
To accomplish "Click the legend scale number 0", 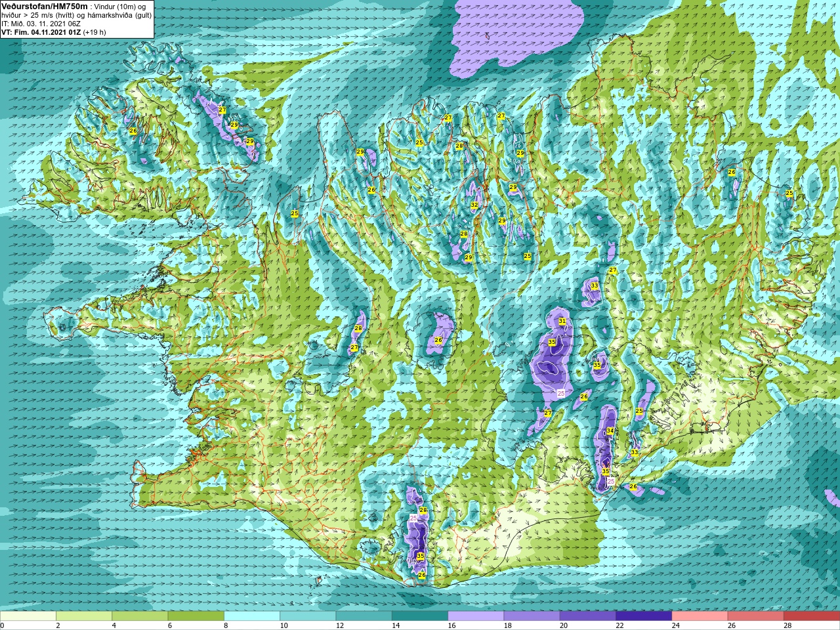I will click(x=3, y=625).
